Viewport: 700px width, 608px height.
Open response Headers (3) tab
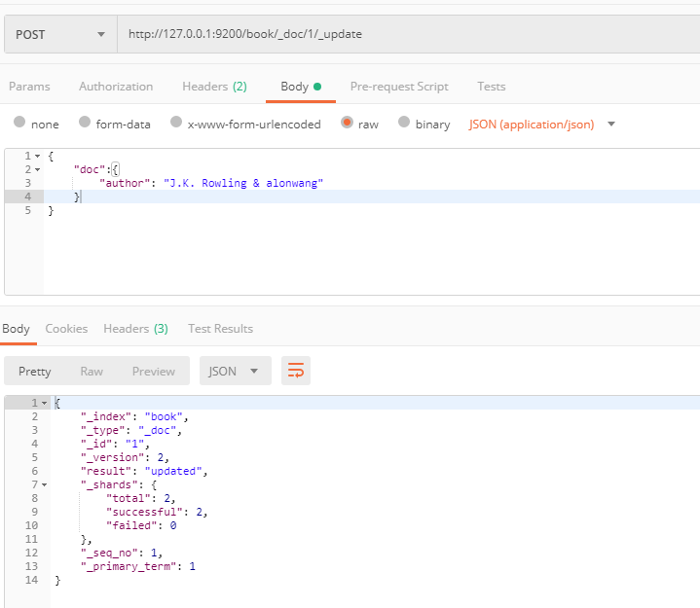pos(135,329)
